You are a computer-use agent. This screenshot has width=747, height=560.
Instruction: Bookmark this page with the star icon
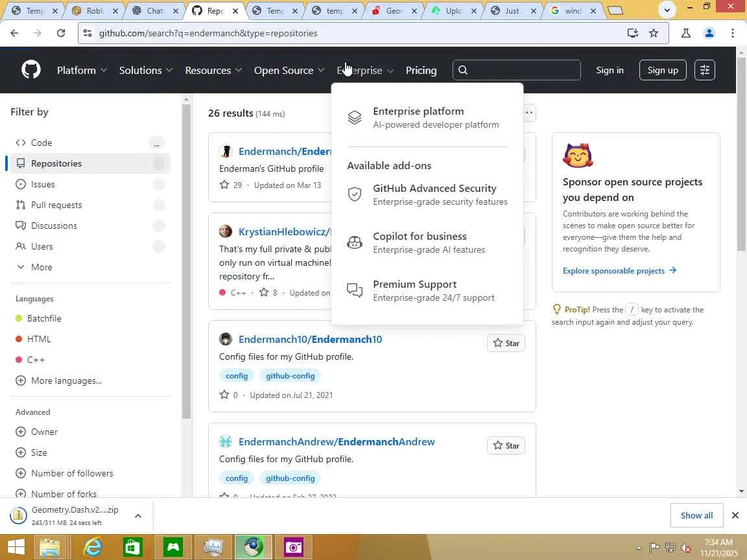[654, 33]
